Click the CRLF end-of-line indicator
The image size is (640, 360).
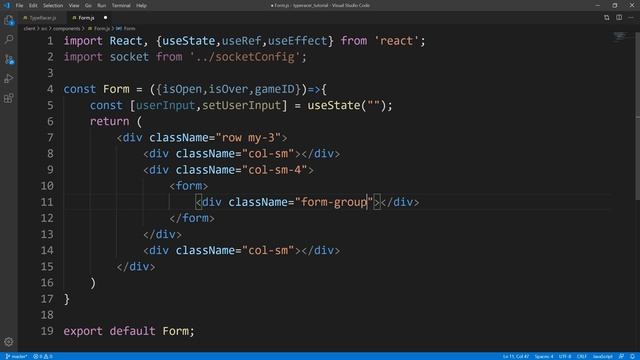582,356
